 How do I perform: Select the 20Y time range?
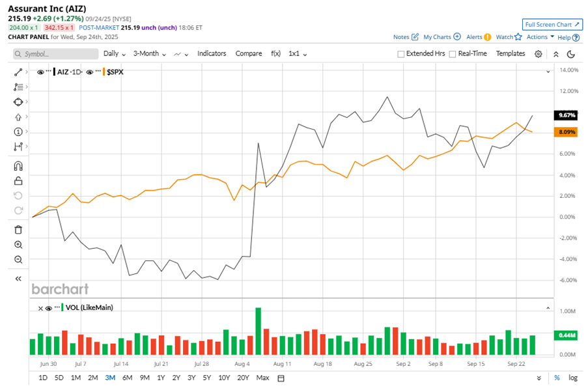click(x=243, y=378)
